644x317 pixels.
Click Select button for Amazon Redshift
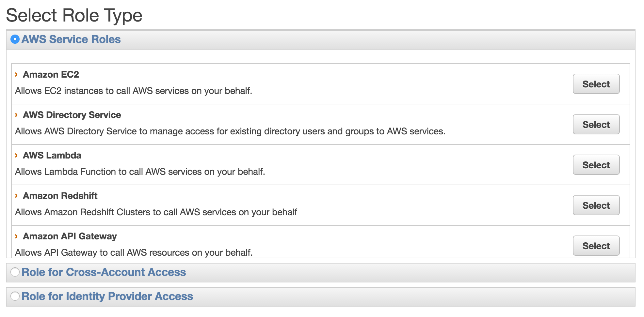[596, 205]
